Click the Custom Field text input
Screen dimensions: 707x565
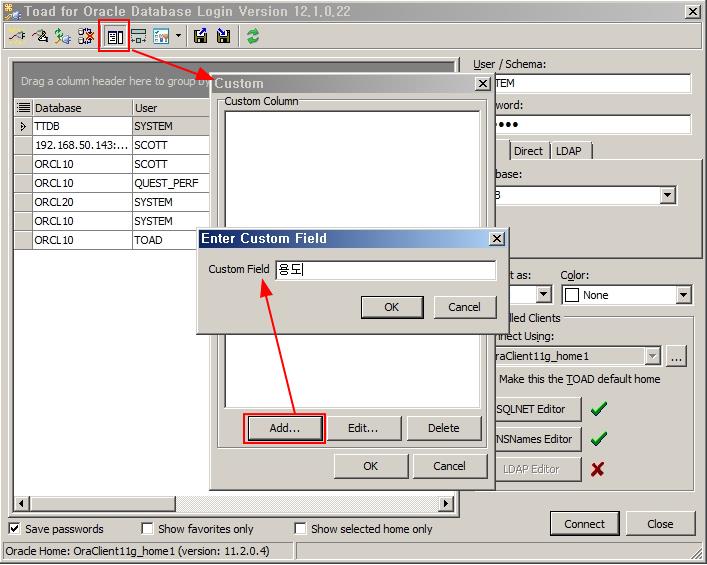[385, 270]
